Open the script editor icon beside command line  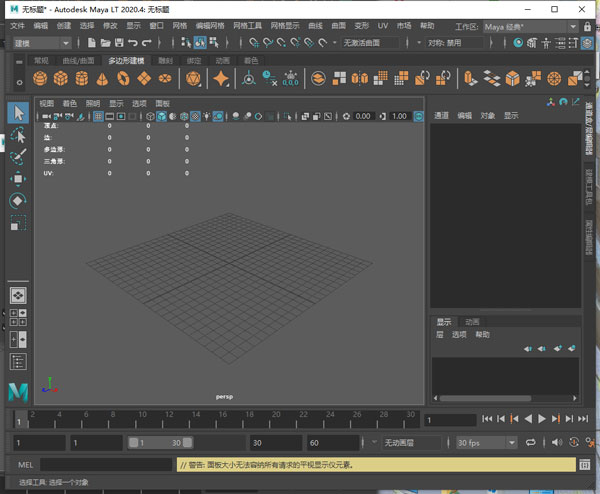point(584,465)
